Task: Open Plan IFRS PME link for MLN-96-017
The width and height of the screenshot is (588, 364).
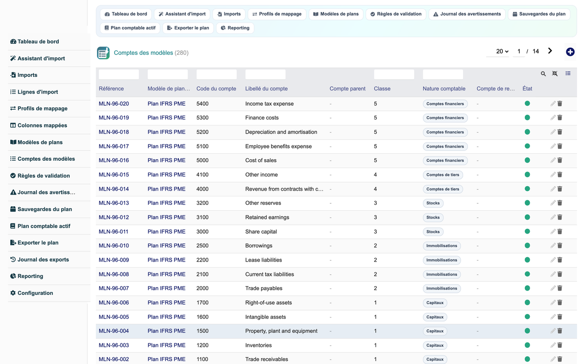Action: (x=167, y=146)
